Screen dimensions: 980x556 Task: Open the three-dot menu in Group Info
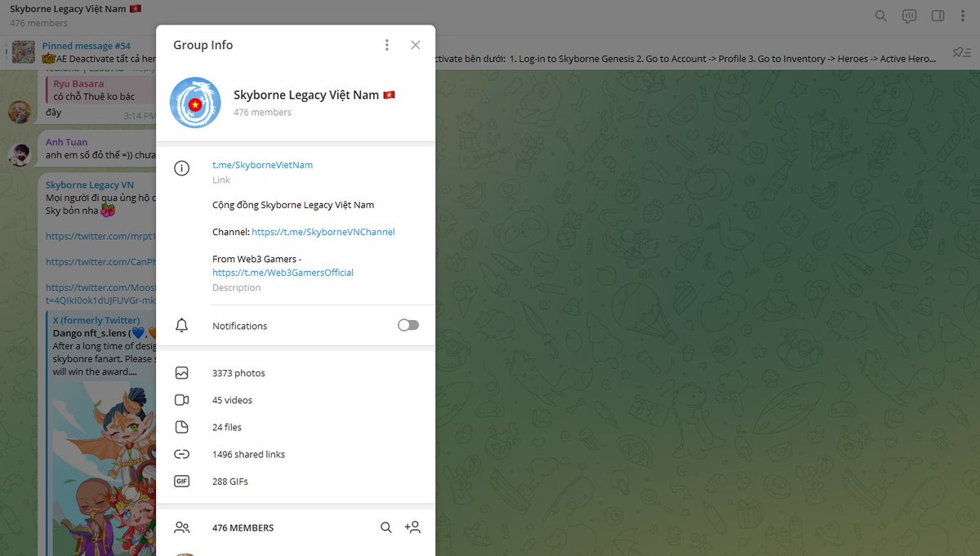click(x=387, y=45)
